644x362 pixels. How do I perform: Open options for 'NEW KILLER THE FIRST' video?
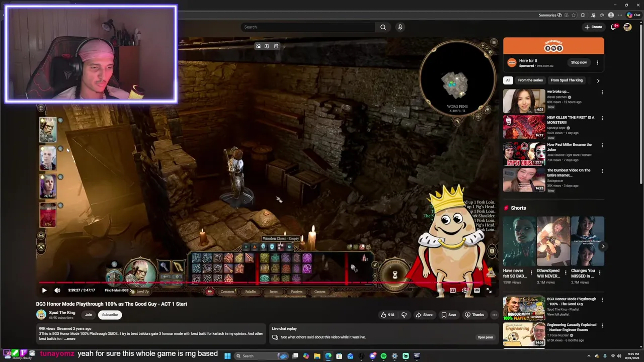click(x=602, y=118)
